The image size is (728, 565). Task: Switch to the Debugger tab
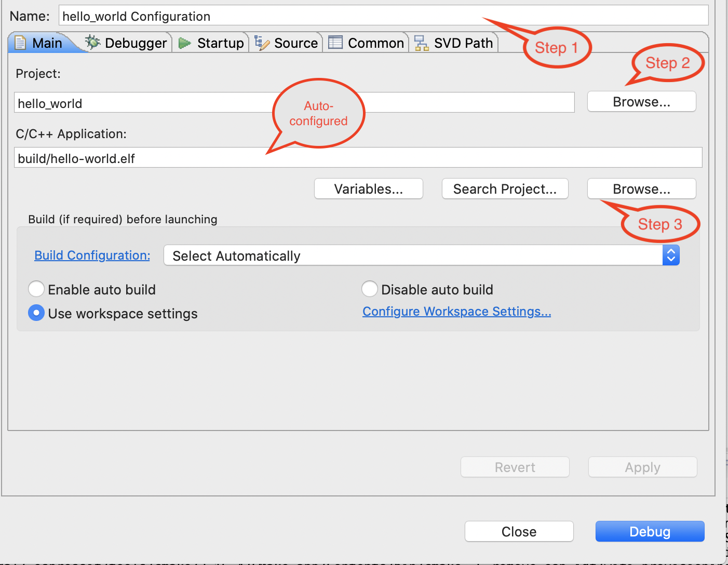click(x=136, y=43)
